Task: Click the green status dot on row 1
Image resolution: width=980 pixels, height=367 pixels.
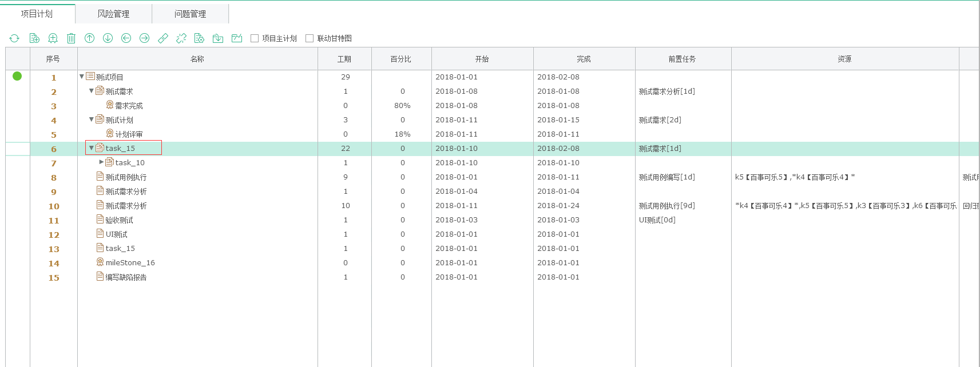Action: [17, 76]
